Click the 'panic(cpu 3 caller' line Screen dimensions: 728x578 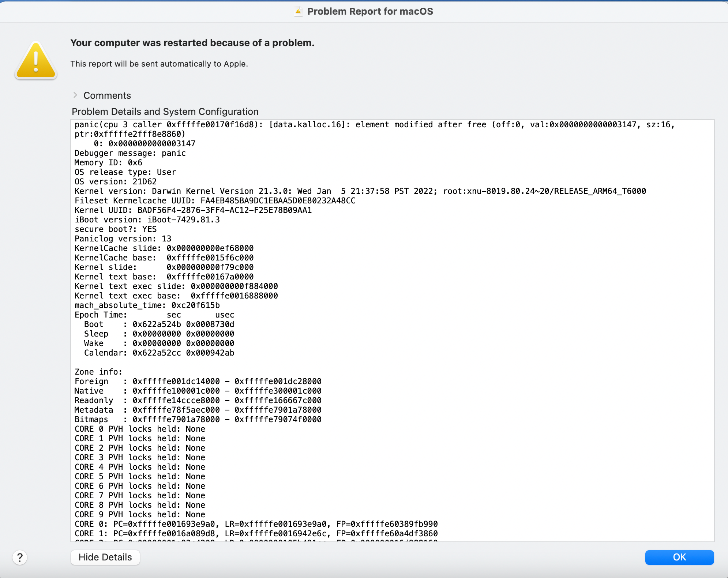coord(375,125)
